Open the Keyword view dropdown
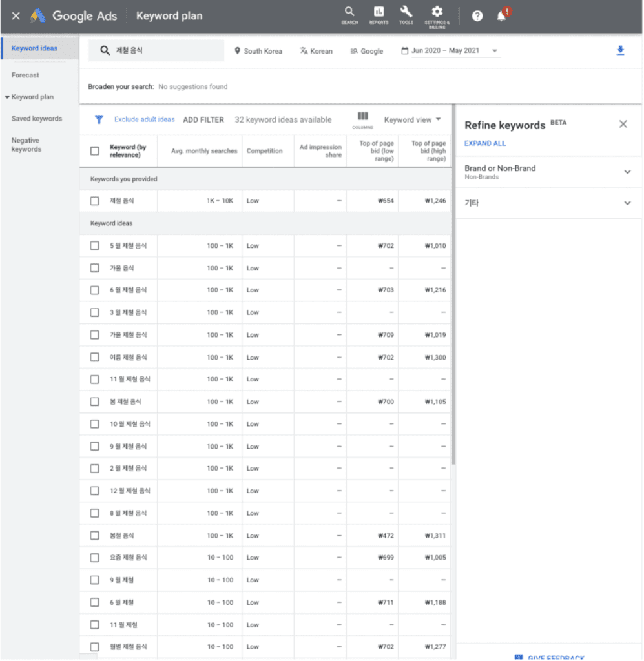This screenshot has width=644, height=661. pos(412,119)
